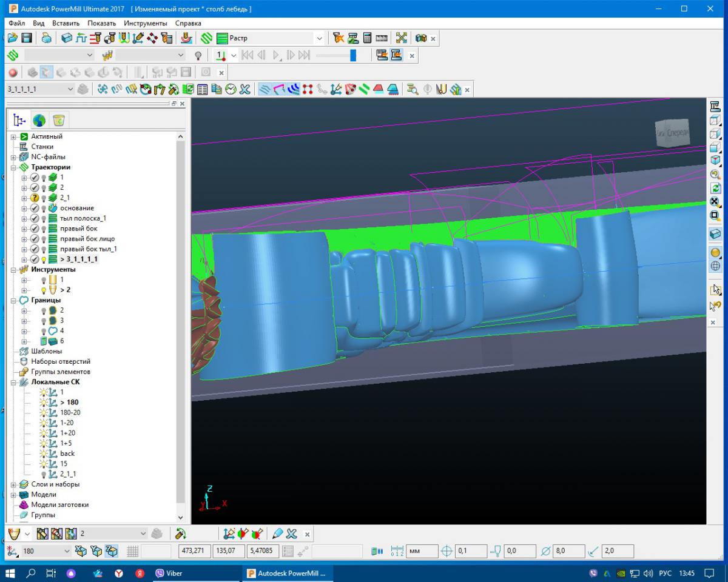Open project folder icon in main toolbar
This screenshot has width=728, height=582.
click(12, 38)
